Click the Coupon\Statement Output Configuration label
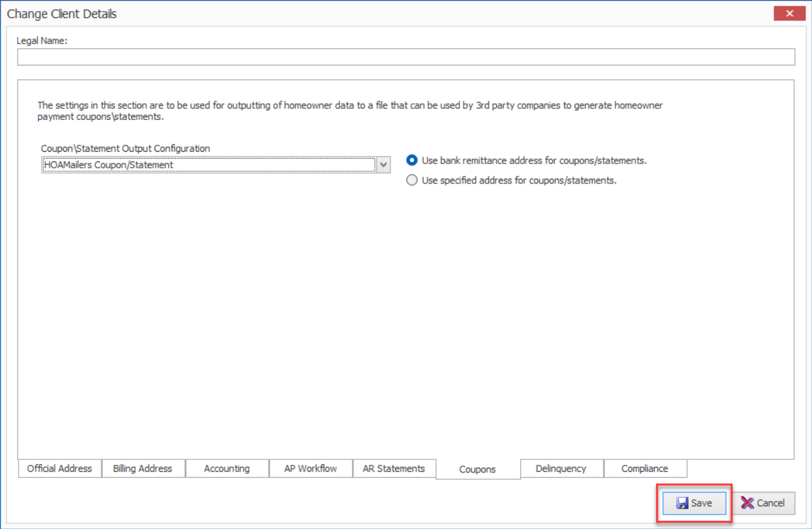The width and height of the screenshot is (812, 529). tap(126, 148)
